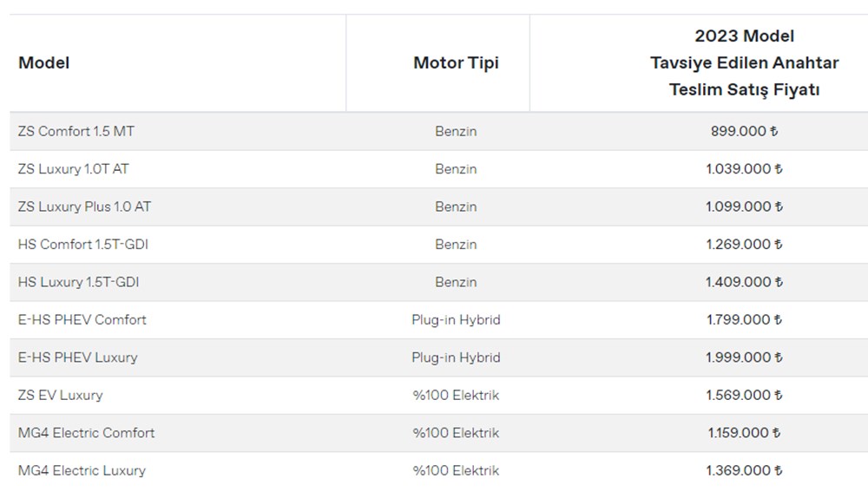Select the MG4 Electric Luxury entry
The image size is (868, 498).
coord(82,470)
